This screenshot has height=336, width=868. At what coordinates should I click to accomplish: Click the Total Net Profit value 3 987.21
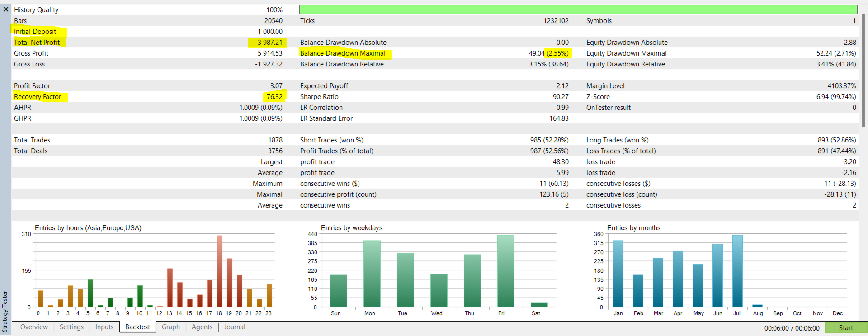pos(270,43)
